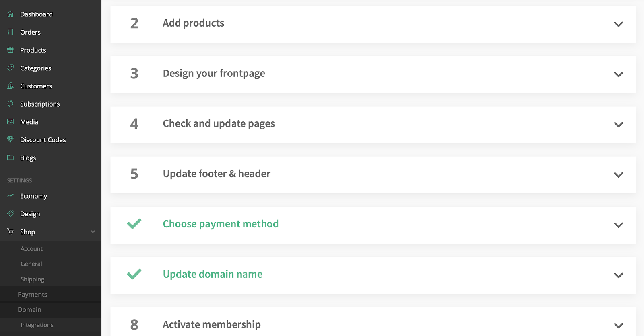The width and height of the screenshot is (644, 336).
Task: Click the 'Activate membership' title
Action: click(x=212, y=324)
